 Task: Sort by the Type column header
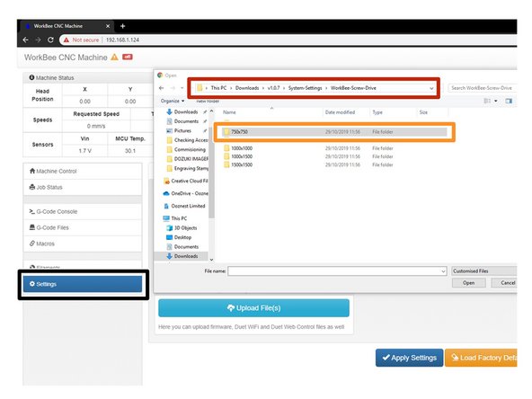(x=377, y=112)
